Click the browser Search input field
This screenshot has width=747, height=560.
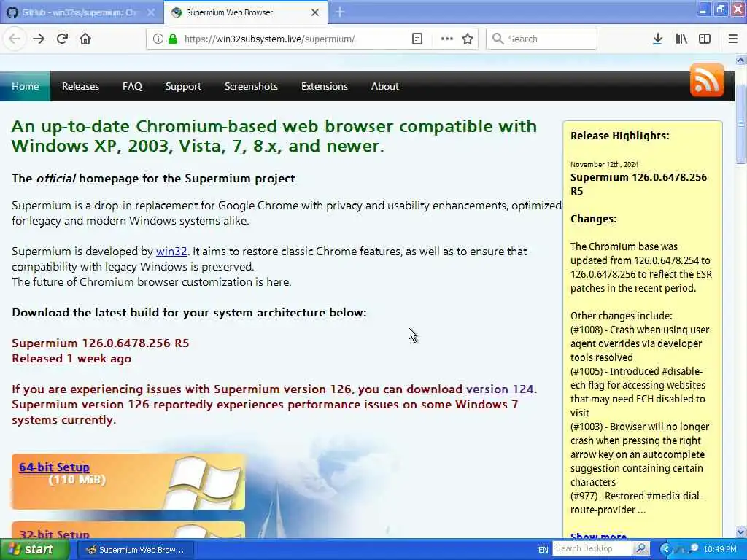pyautogui.click(x=541, y=39)
